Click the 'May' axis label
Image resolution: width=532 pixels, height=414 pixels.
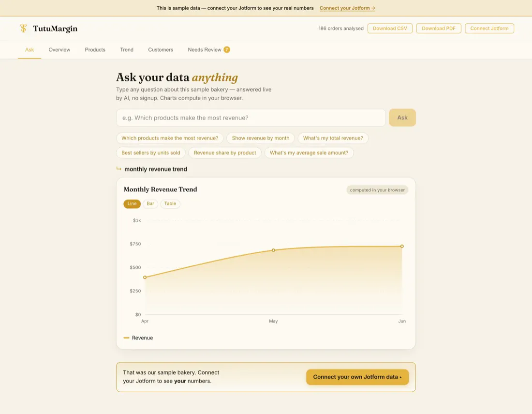pos(273,321)
